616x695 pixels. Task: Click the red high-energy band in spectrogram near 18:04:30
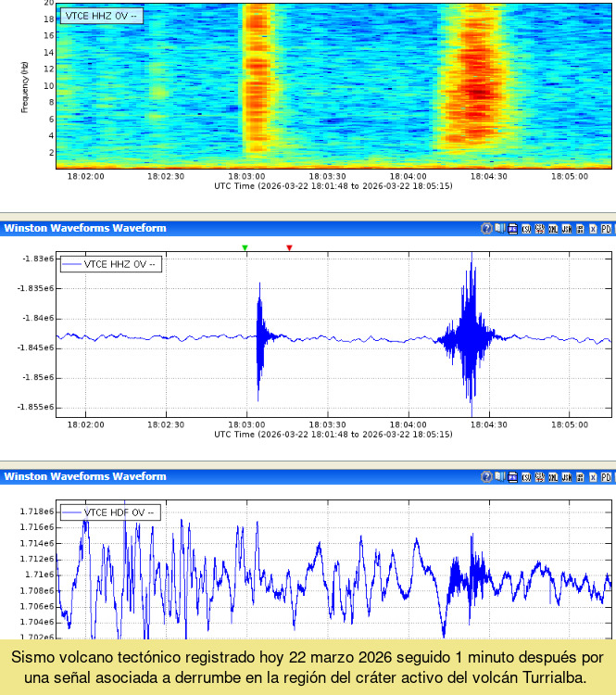click(478, 88)
